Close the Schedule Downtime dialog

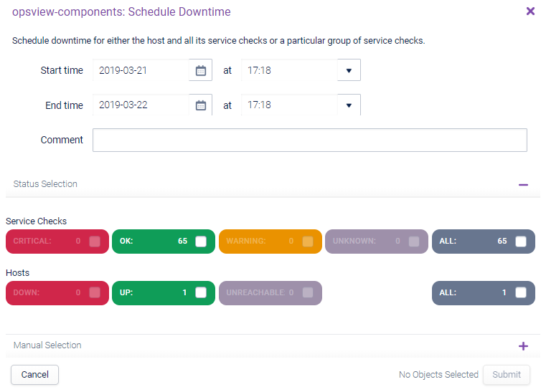[530, 11]
